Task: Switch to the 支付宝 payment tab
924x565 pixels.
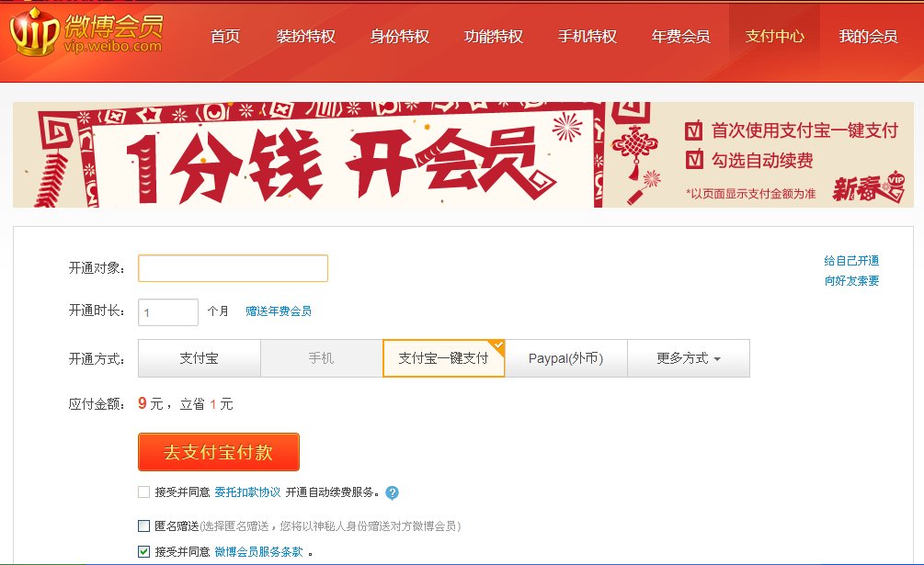Action: pos(199,358)
